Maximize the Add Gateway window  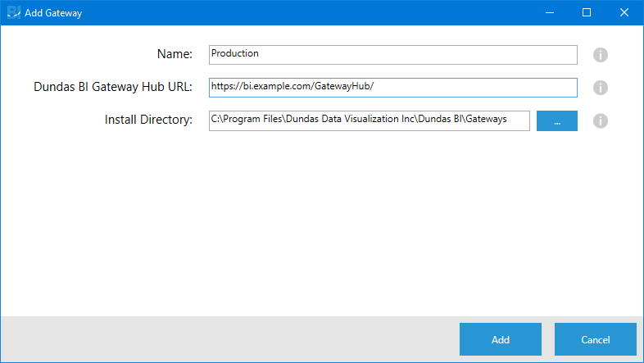(x=587, y=13)
